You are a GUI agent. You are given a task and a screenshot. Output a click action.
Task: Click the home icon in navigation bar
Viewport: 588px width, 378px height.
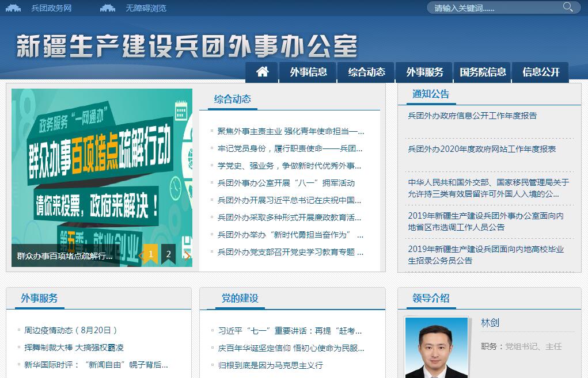click(263, 72)
